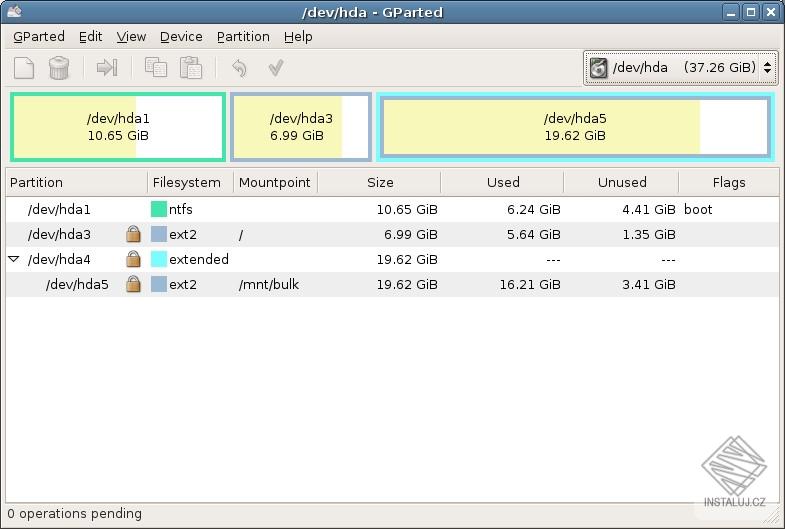Viewport: 785px width, 529px height.
Task: Click the /mnt/bulk mountpoint cell
Action: (269, 284)
